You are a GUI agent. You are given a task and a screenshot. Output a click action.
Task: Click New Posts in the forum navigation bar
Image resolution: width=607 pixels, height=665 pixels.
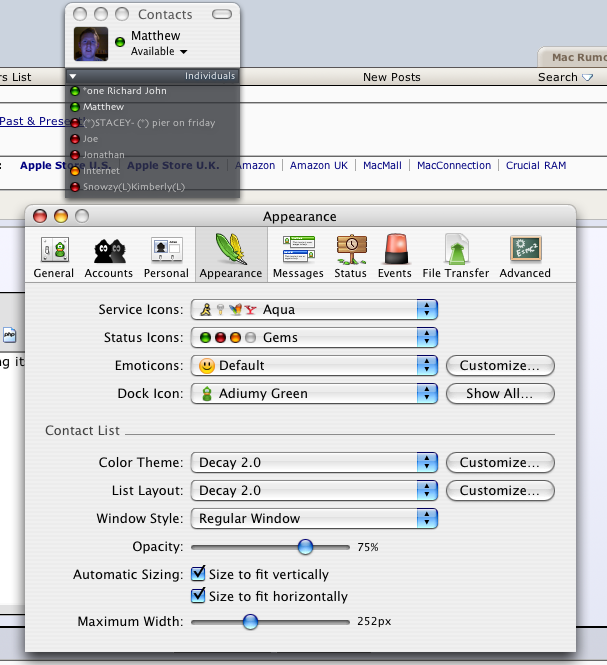392,77
